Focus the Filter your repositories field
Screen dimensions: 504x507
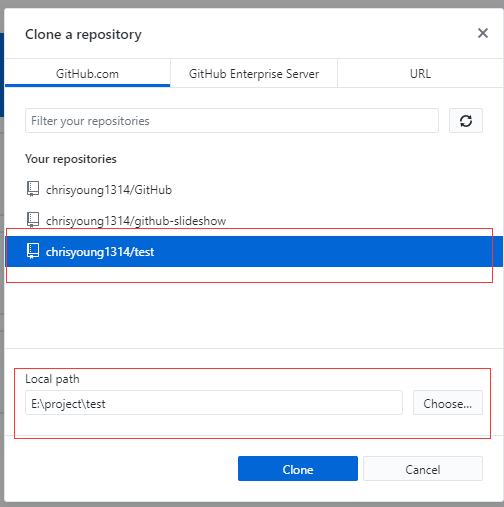(x=232, y=121)
